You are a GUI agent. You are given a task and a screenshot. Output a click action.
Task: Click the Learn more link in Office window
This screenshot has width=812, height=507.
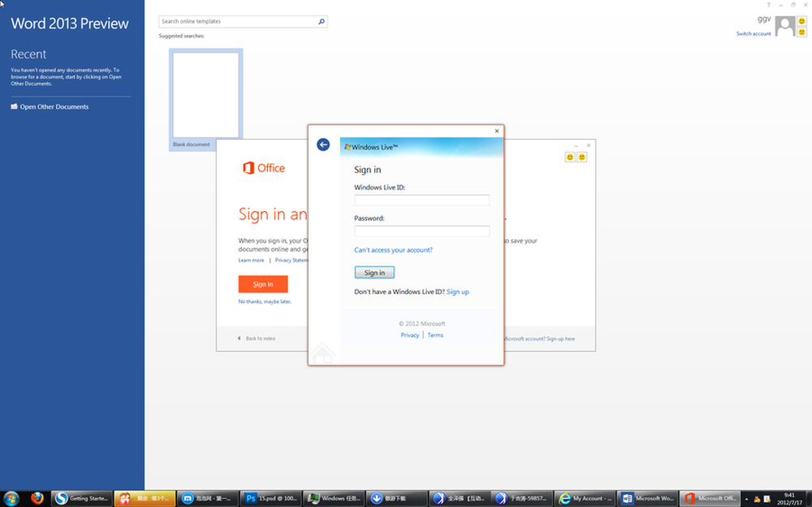pos(251,260)
